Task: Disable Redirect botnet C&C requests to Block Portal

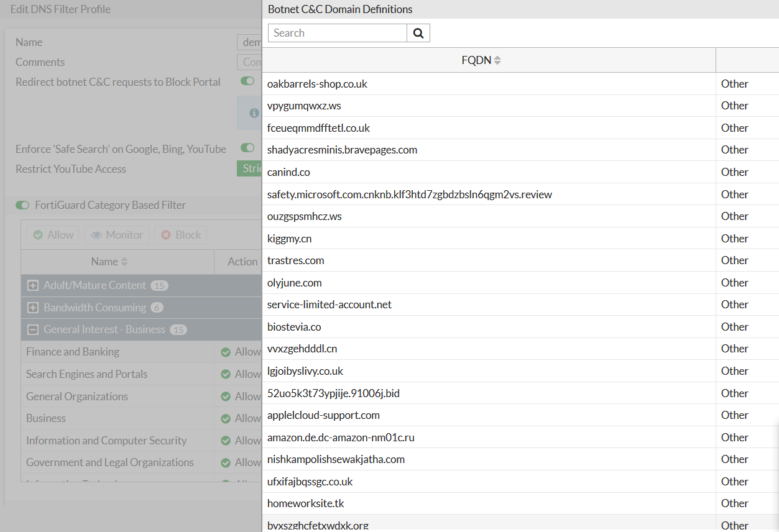Action: coord(247,81)
